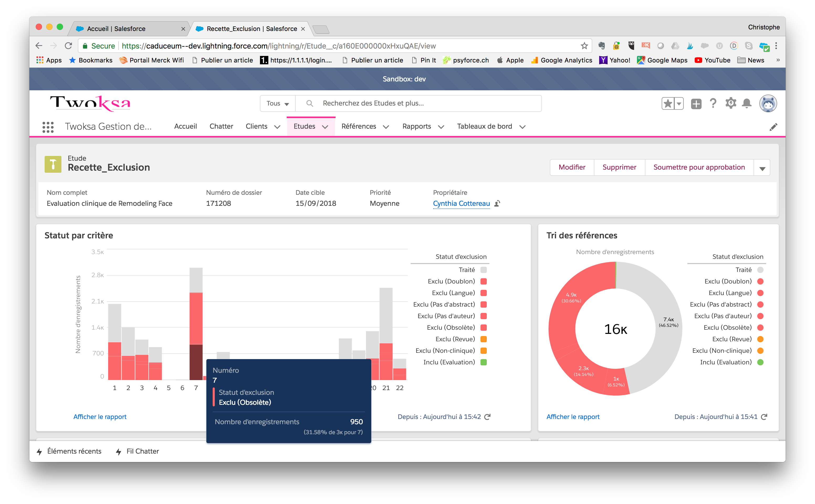Open the Chatter tab
Image resolution: width=815 pixels, height=504 pixels.
221,126
